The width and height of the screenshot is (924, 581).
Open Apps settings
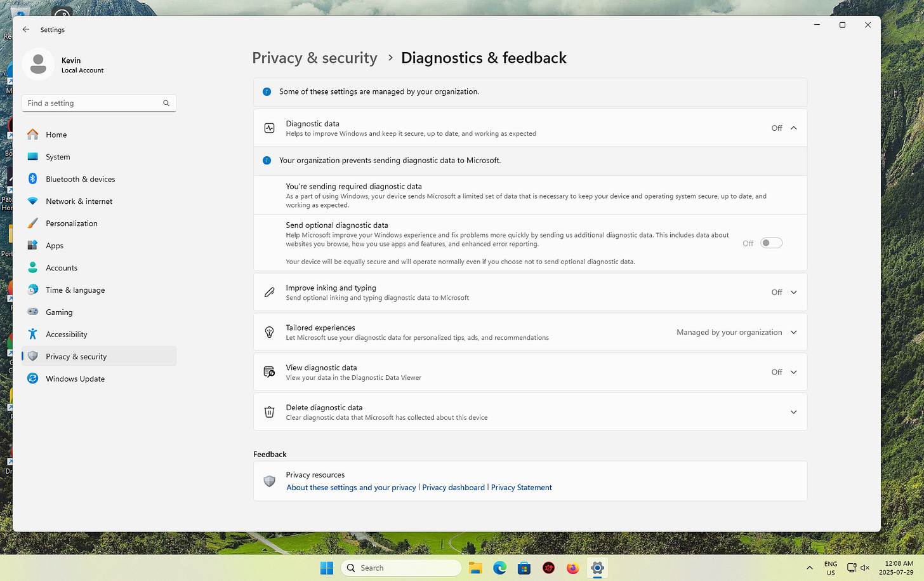click(99, 246)
